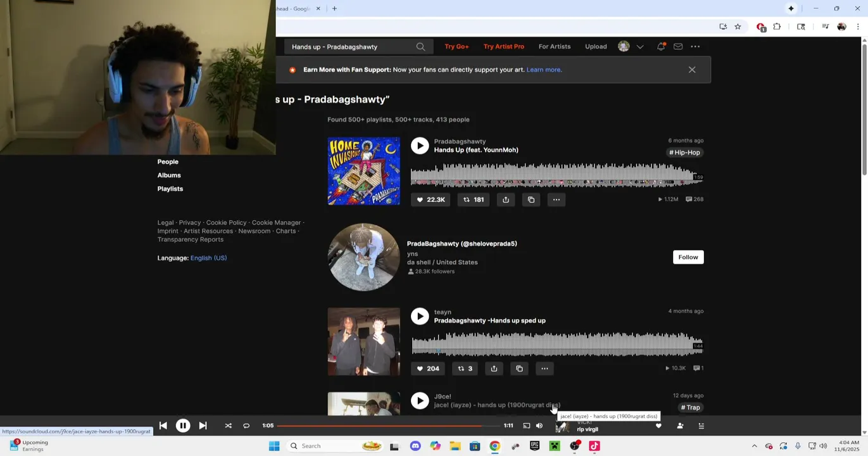This screenshot has width=868, height=456.
Task: Show hidden system tray icons chevron
Action: pos(754,446)
